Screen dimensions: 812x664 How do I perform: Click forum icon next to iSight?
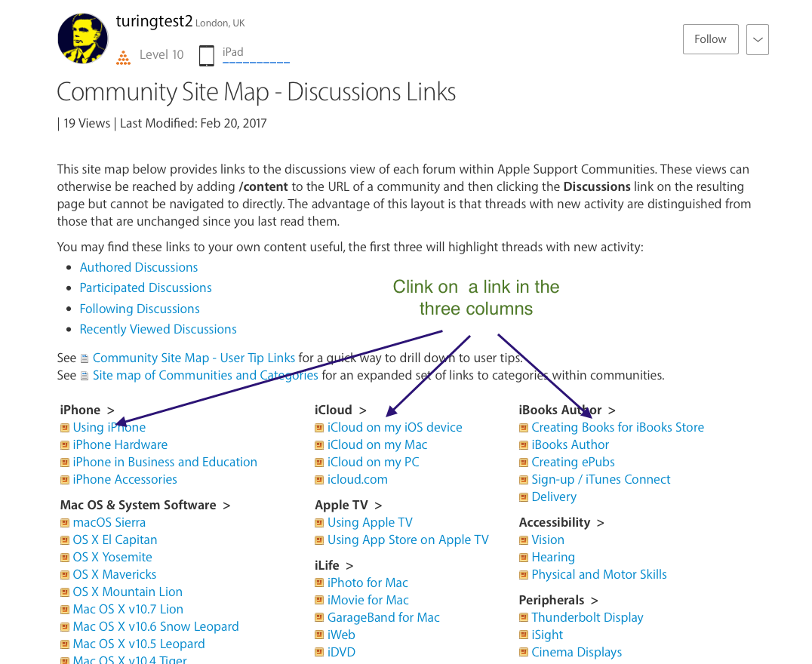pos(524,635)
